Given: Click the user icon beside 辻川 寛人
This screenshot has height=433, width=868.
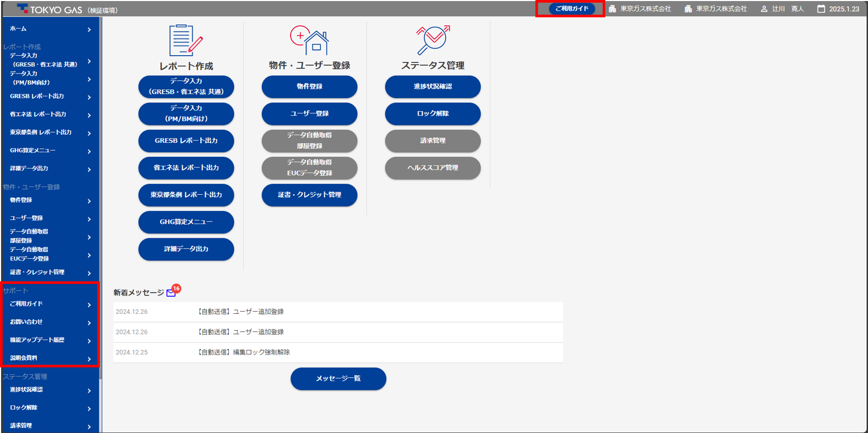Looking at the screenshot, I should tap(764, 9).
